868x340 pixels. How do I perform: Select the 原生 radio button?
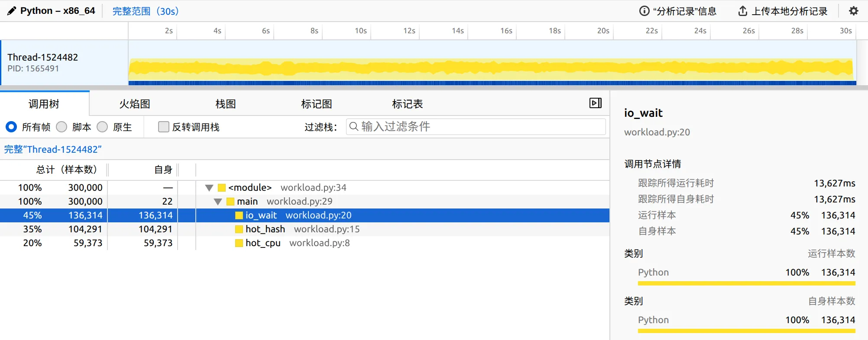click(102, 127)
